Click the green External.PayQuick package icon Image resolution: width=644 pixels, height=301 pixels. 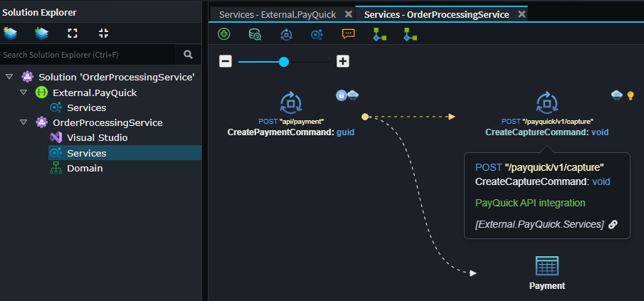tap(42, 93)
